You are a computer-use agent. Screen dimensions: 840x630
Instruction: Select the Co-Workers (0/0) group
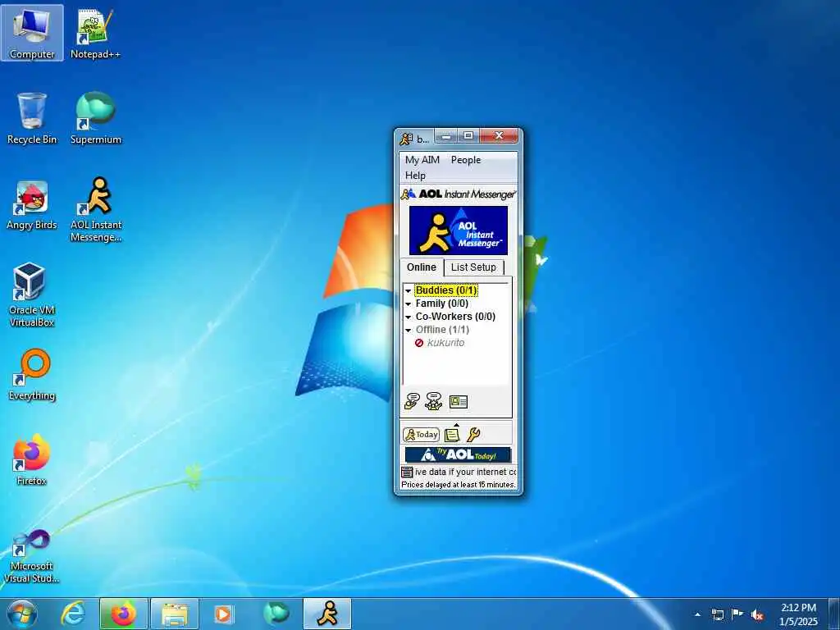455,317
